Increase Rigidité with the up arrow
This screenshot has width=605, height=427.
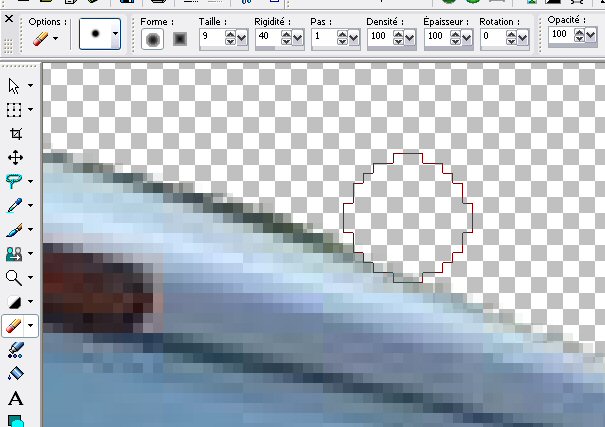point(286,34)
